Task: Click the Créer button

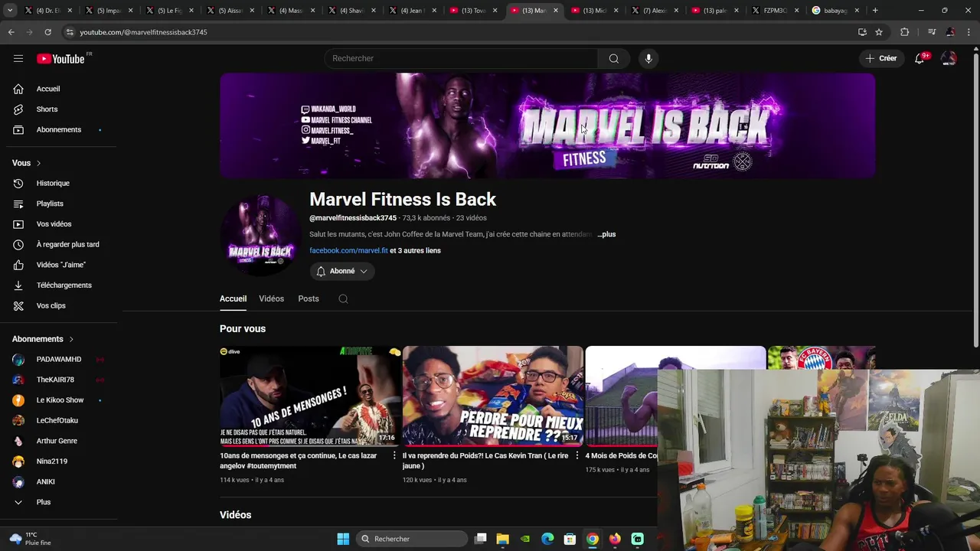Action: point(880,58)
